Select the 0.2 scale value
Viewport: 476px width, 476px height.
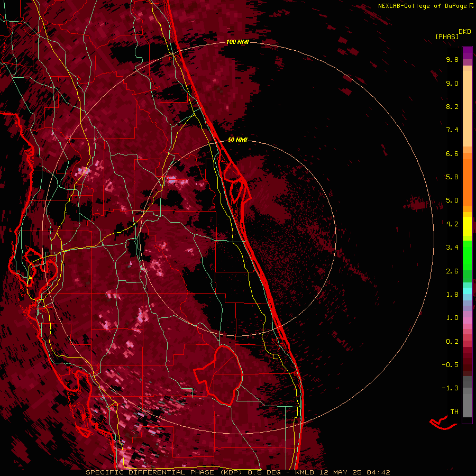pyautogui.click(x=452, y=342)
